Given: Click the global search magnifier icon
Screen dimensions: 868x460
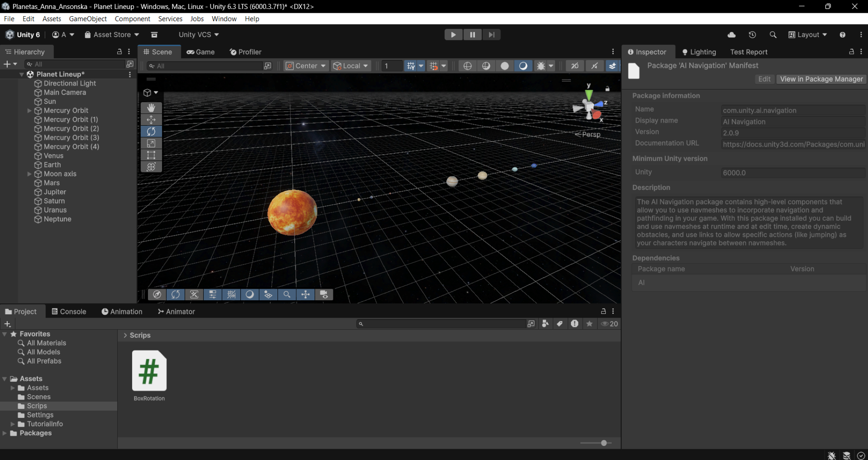Looking at the screenshot, I should pos(773,34).
